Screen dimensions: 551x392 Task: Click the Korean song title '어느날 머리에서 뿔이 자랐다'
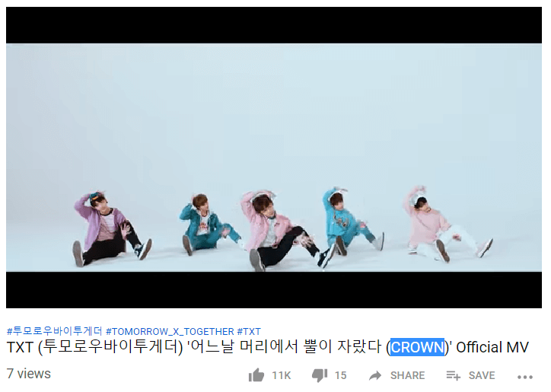pos(285,347)
